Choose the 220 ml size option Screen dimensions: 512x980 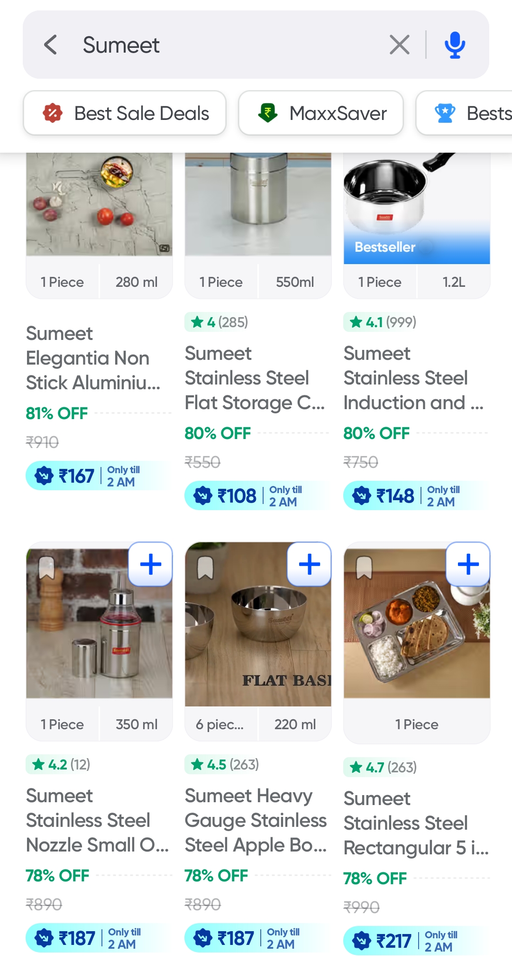(295, 724)
